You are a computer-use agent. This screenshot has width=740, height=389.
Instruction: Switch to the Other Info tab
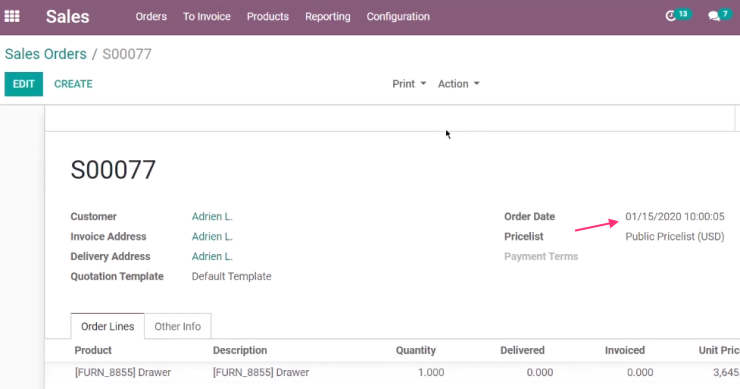tap(177, 326)
